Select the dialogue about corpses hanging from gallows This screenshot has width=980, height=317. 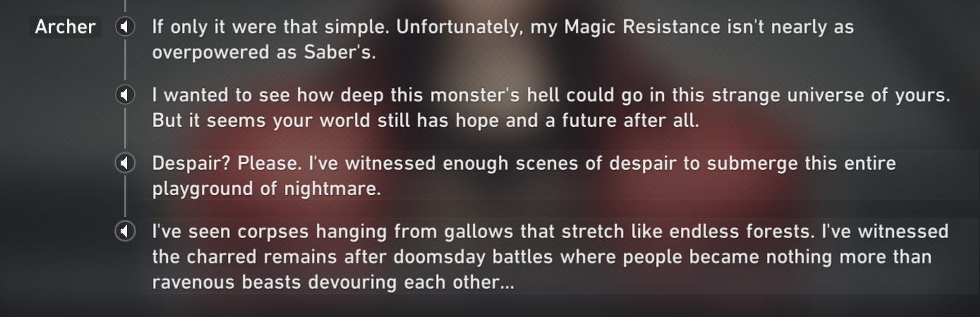click(x=550, y=257)
